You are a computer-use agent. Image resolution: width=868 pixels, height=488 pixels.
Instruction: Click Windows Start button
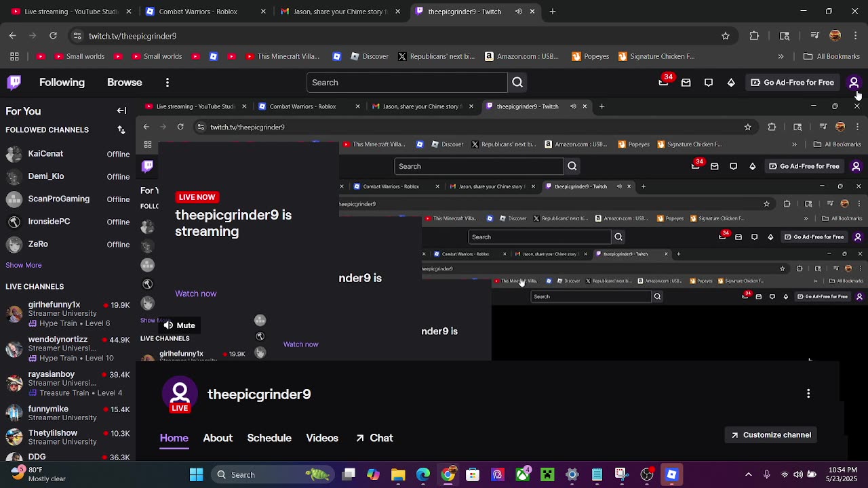click(x=196, y=474)
